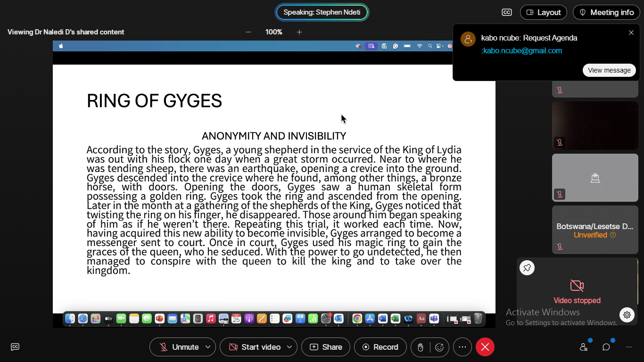Image resolution: width=644 pixels, height=362 pixels.
Task: Click the Share button
Action: click(326, 347)
